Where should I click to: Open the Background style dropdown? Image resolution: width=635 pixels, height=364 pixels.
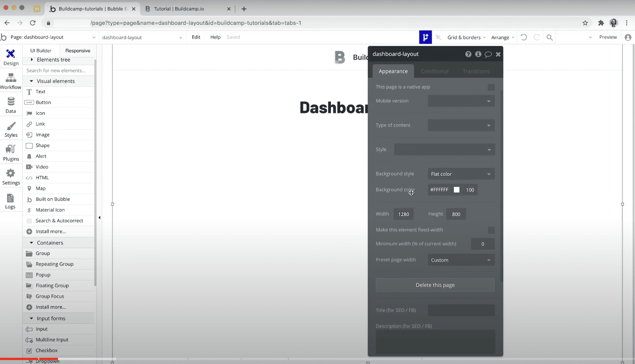coord(460,173)
